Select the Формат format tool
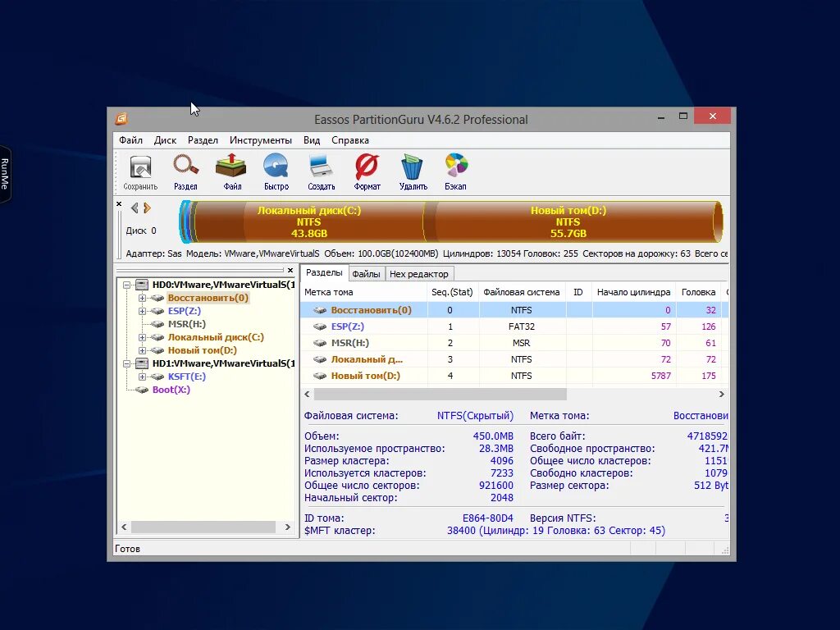This screenshot has height=630, width=840. click(367, 172)
